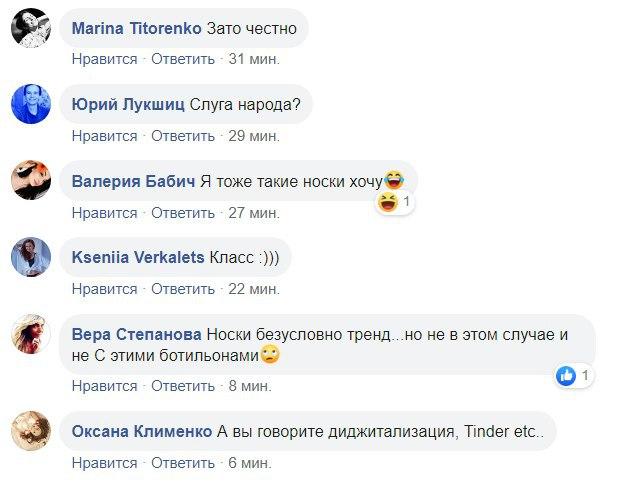Toggle Нравится on Юрий Лукшиц's comment
The image size is (632, 484).
[104, 135]
